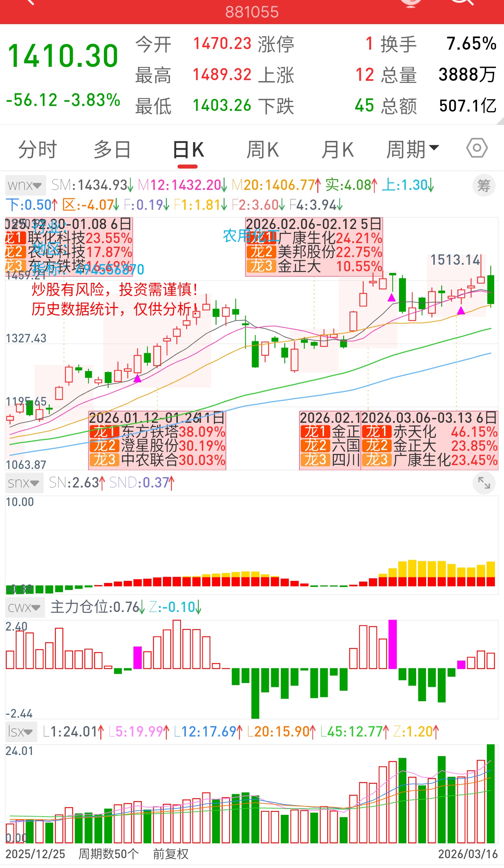Tap 广康生化24.21% leader row
504x868 pixels.
[314, 238]
